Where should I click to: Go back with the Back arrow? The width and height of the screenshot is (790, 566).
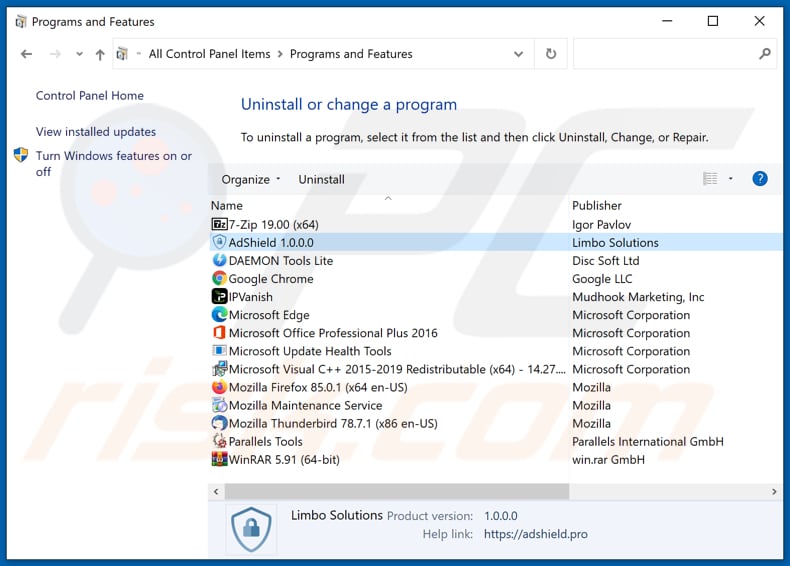tap(26, 54)
